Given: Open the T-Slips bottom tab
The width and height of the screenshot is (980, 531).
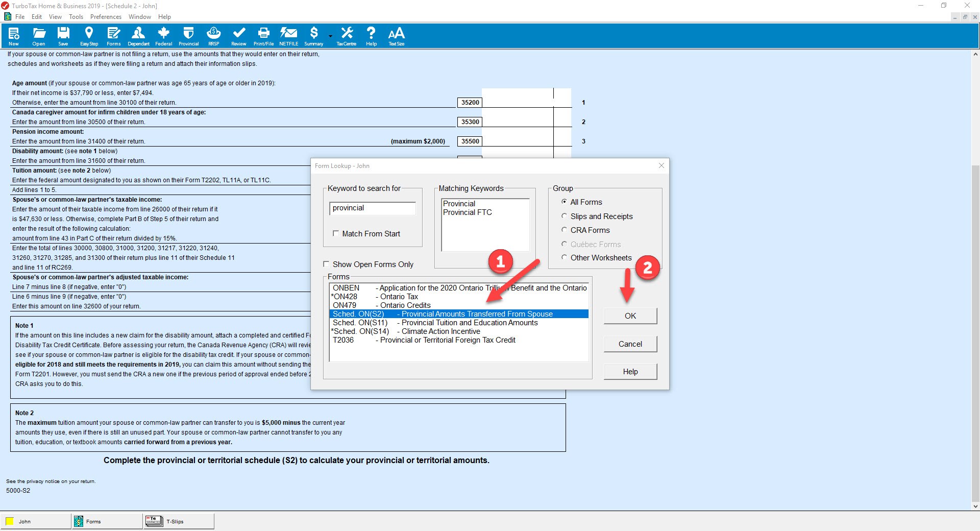Looking at the screenshot, I should coord(179,521).
